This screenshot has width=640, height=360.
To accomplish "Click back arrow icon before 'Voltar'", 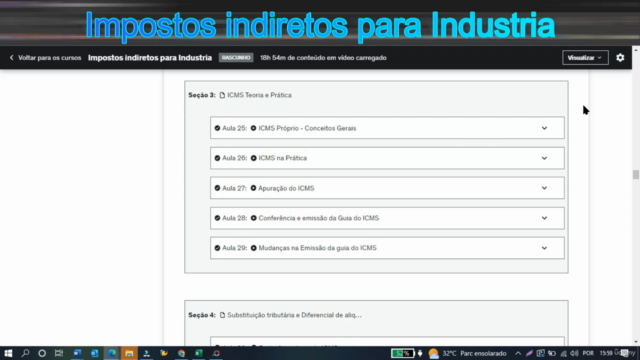I will [x=11, y=58].
